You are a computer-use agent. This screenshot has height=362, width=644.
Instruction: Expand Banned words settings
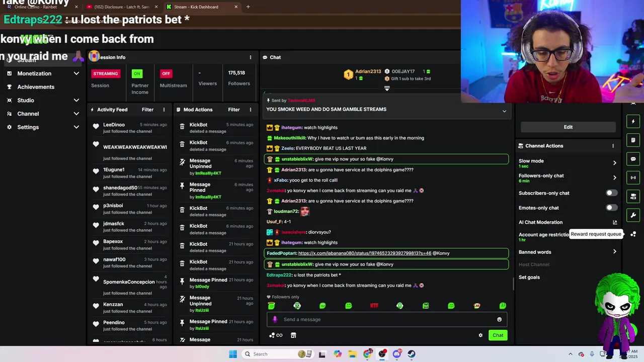(x=615, y=252)
